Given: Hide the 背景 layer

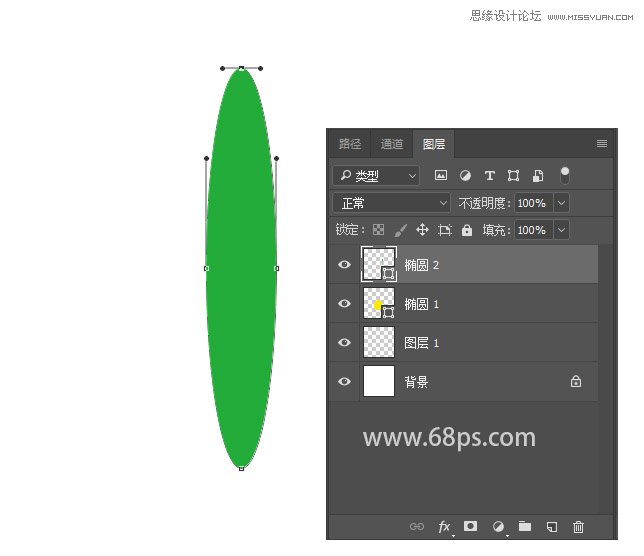Looking at the screenshot, I should (344, 381).
